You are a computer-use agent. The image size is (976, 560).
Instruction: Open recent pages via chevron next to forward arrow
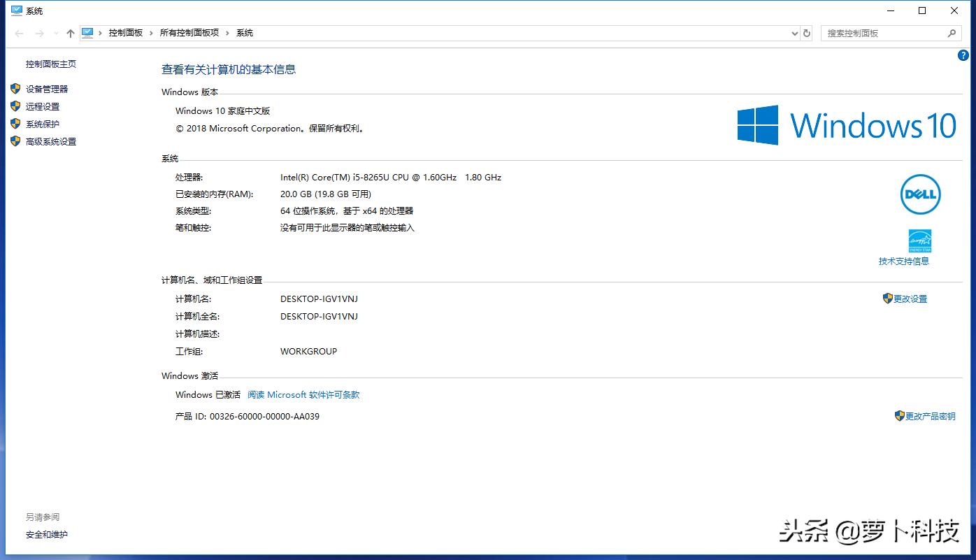(x=55, y=33)
